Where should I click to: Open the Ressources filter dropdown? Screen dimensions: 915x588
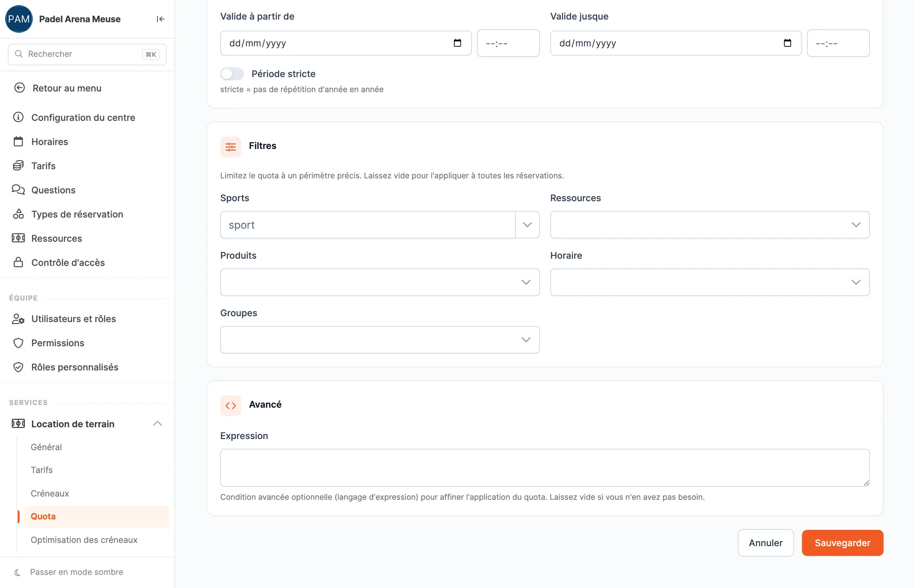709,225
